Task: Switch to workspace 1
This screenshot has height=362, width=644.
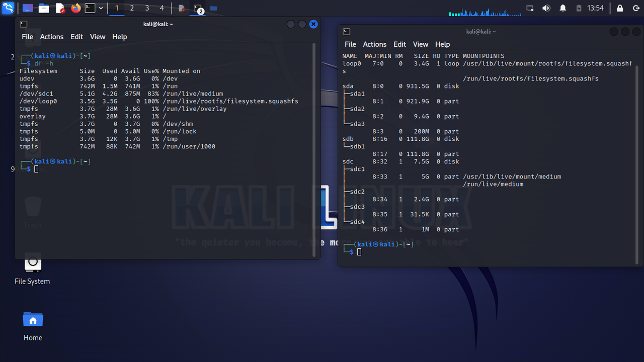Action: point(117,8)
